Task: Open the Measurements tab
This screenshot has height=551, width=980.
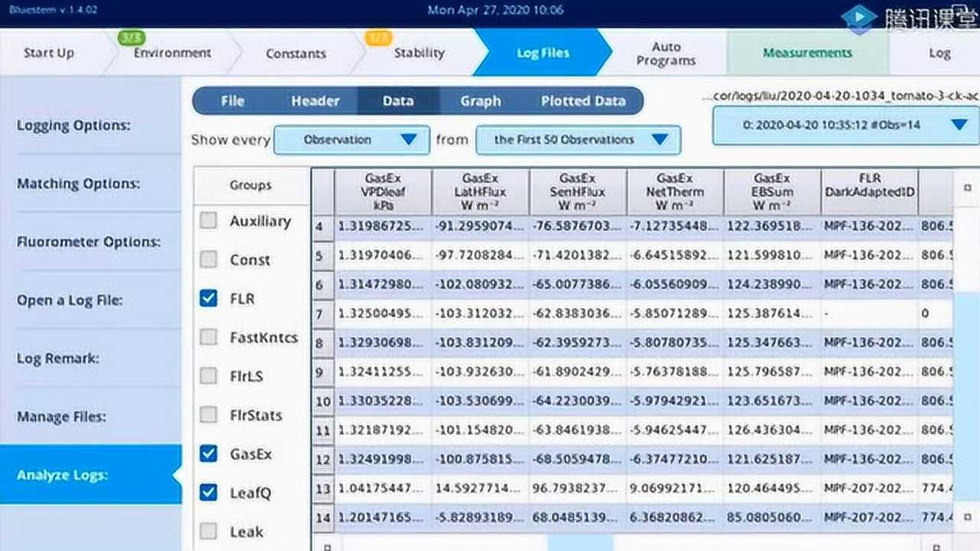Action: point(807,53)
